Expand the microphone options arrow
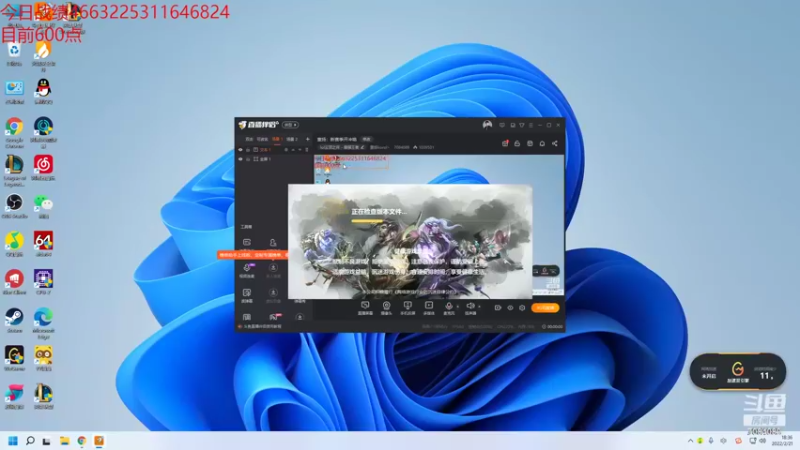The image size is (800, 450). point(457,307)
